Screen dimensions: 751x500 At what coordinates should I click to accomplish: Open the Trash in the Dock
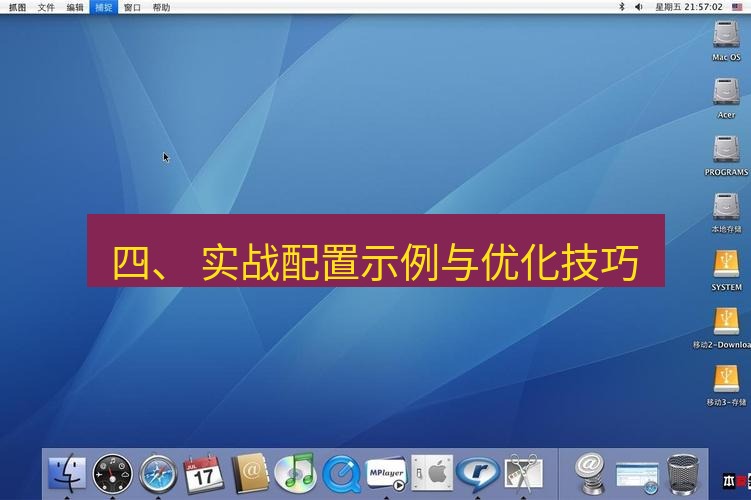pos(683,475)
